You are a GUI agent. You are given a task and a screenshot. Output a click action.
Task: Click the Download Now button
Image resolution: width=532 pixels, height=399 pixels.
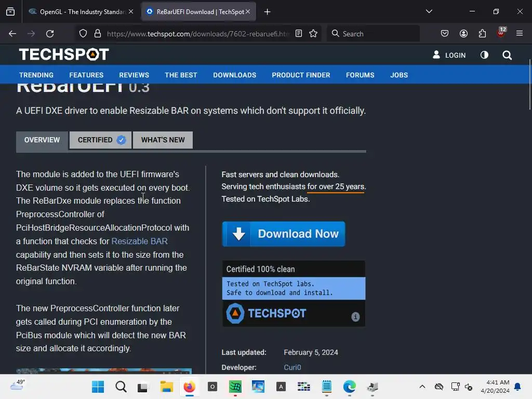click(284, 234)
